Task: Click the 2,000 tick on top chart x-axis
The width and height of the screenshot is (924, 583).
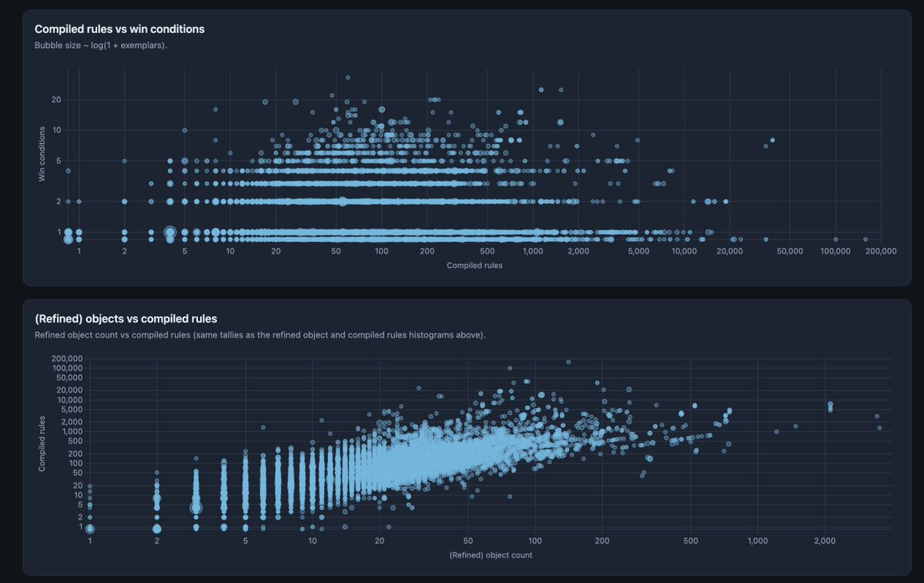Action: point(578,251)
